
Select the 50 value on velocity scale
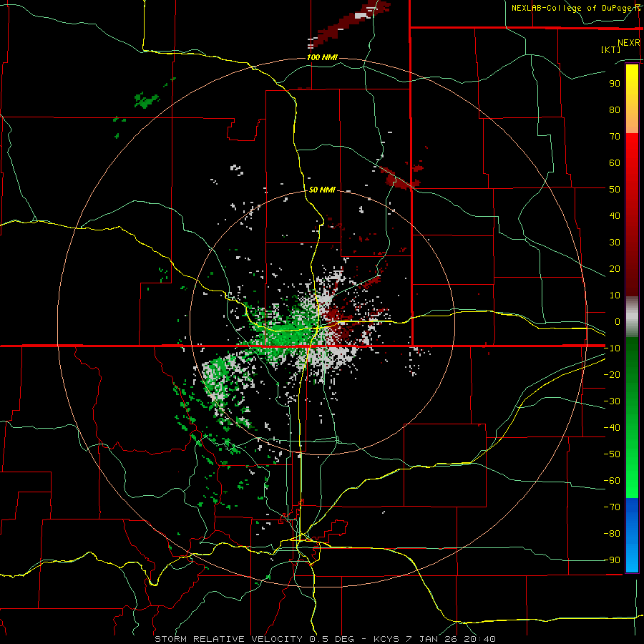click(x=615, y=190)
